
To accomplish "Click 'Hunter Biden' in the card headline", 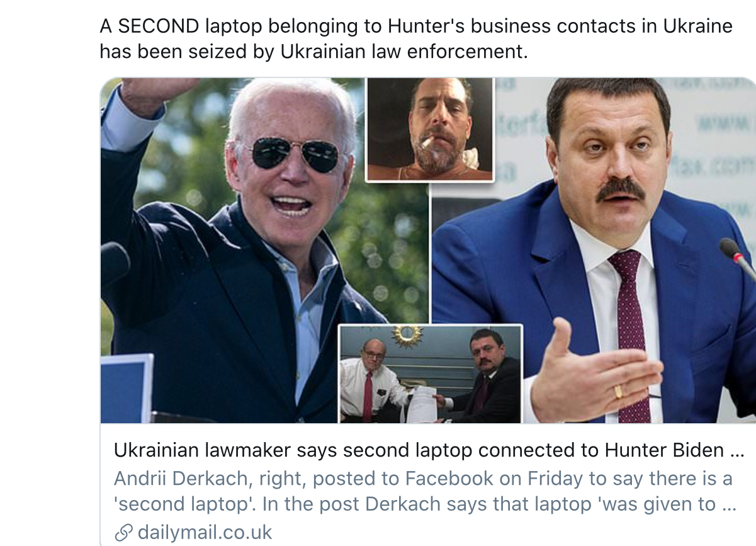I will [665, 450].
